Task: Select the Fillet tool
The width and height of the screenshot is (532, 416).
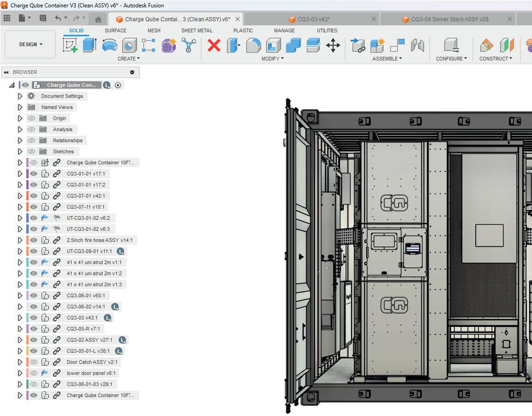Action: click(253, 45)
